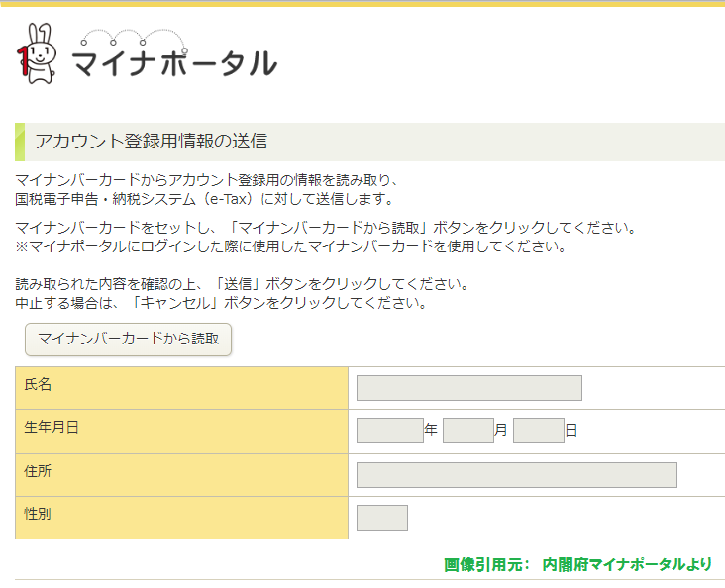Click the birth day field before 日
Screen dimensions: 725x588
538,431
